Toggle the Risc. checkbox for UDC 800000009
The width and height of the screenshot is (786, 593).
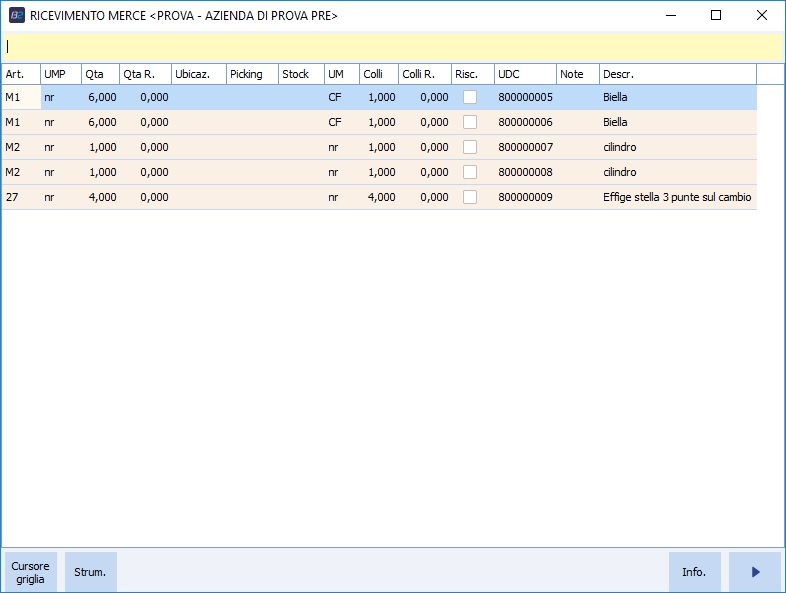tap(470, 197)
